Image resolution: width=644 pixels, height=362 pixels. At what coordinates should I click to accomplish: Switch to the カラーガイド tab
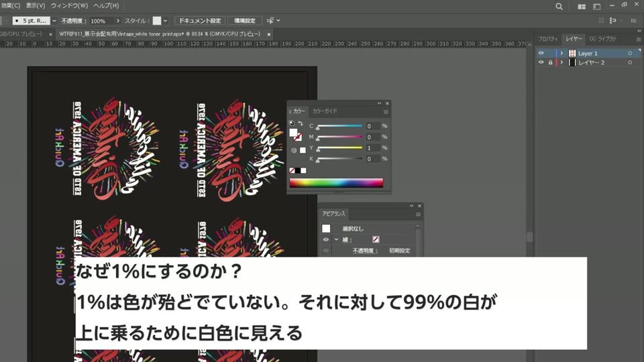tap(325, 111)
